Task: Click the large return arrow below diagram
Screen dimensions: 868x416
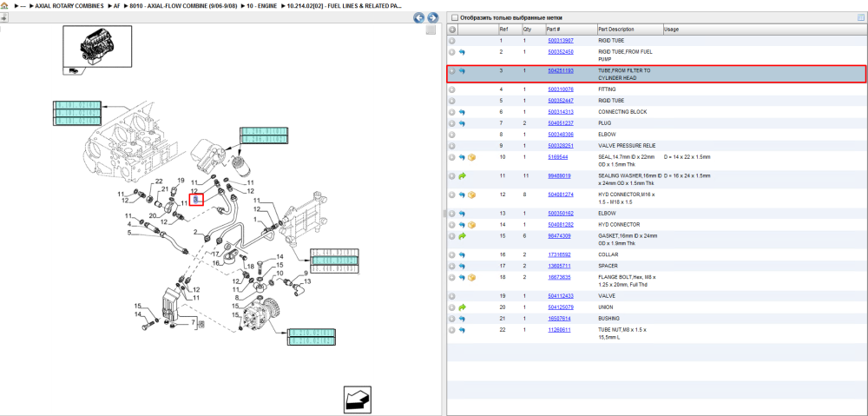Action: [x=357, y=399]
